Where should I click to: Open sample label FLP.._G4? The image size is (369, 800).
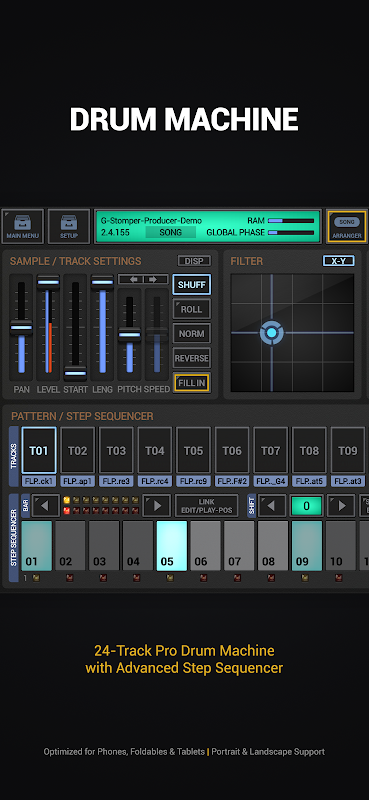tap(270, 481)
